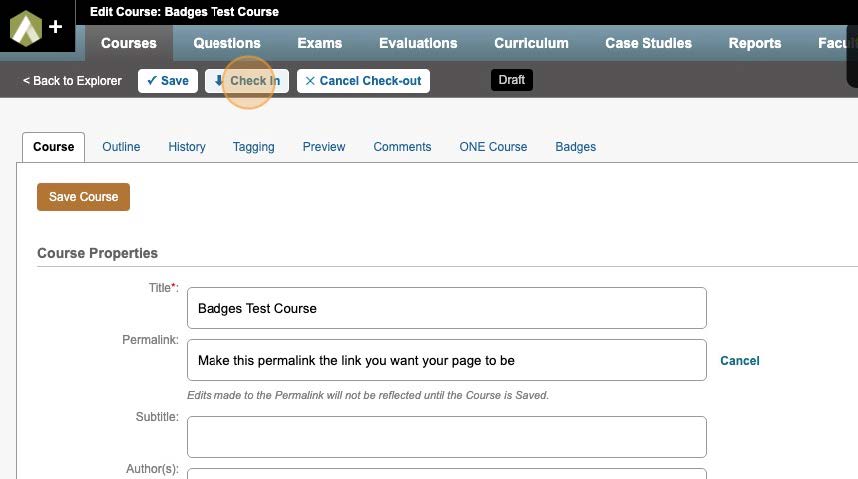Click the permalink edits note text
The height and width of the screenshot is (479, 858).
point(368,395)
